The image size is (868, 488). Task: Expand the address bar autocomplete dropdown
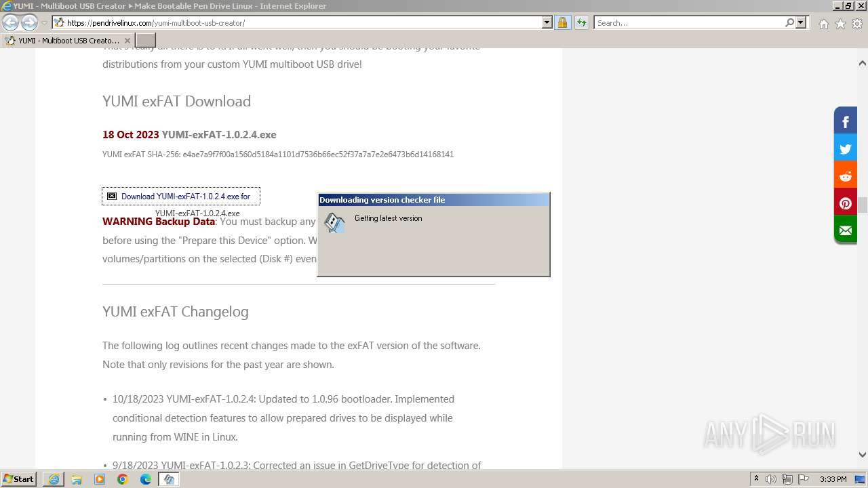[547, 22]
